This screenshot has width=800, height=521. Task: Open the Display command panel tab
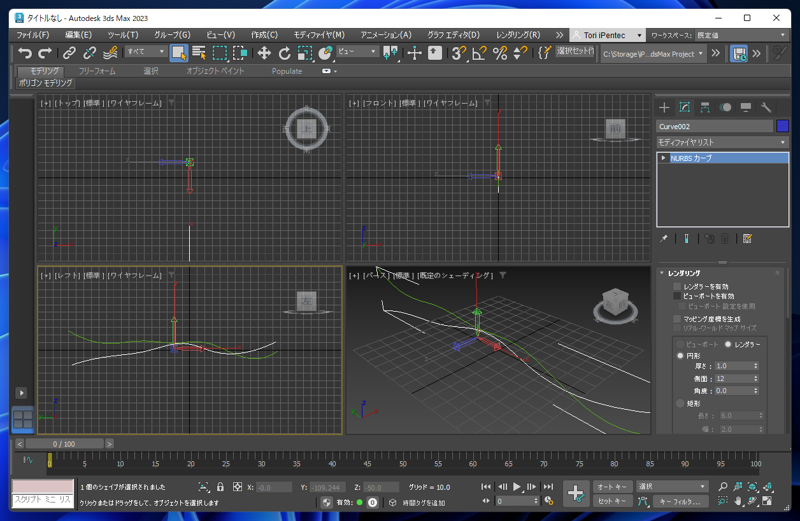pos(745,107)
